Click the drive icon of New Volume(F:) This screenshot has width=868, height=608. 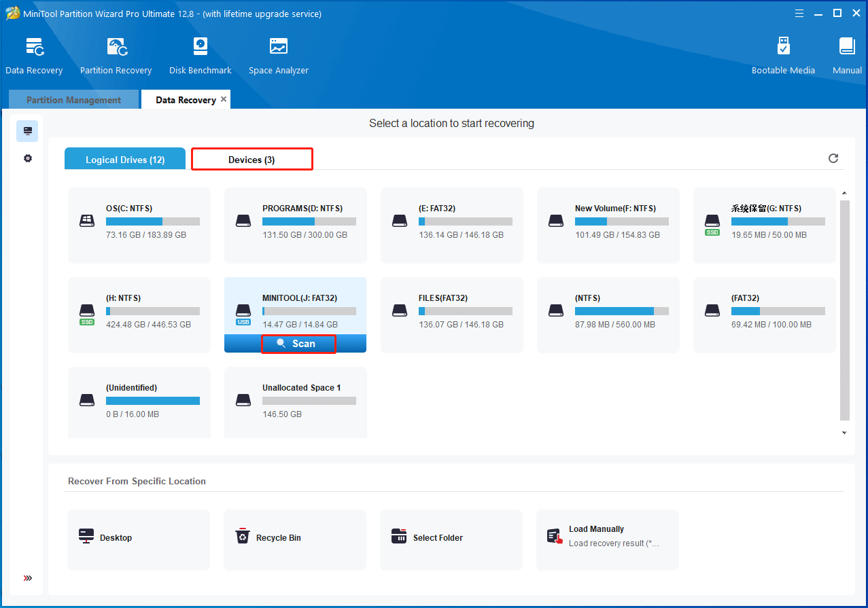(x=556, y=221)
